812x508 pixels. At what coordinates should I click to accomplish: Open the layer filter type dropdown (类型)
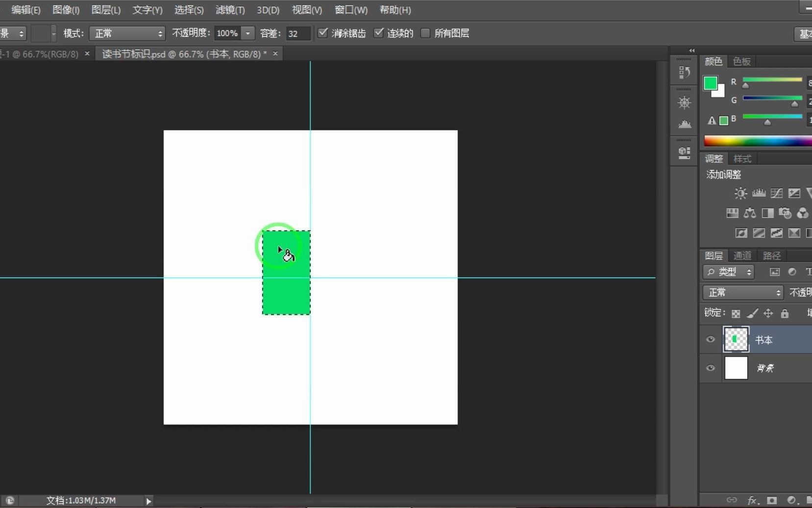click(x=728, y=272)
